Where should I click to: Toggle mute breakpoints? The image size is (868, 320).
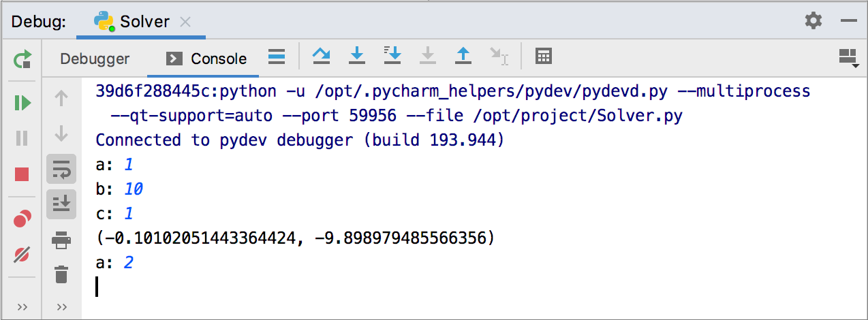pos(22,255)
